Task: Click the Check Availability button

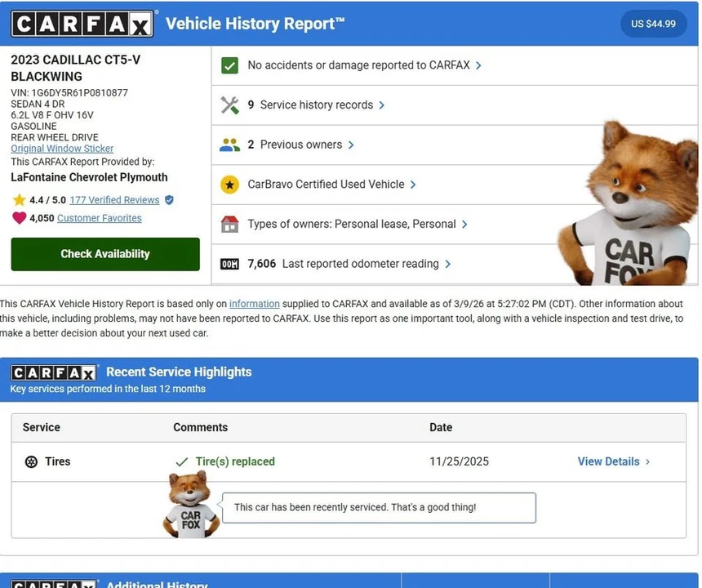Action: (105, 254)
